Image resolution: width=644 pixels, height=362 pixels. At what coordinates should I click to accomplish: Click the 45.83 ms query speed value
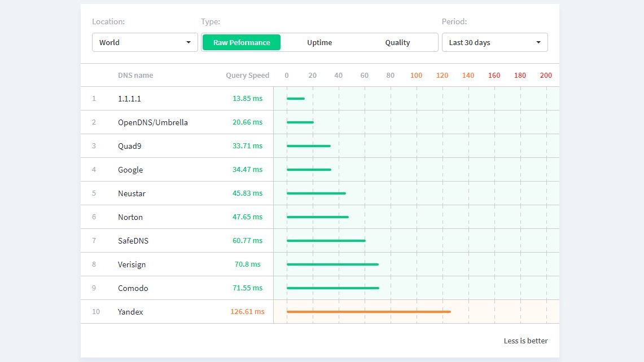click(248, 193)
